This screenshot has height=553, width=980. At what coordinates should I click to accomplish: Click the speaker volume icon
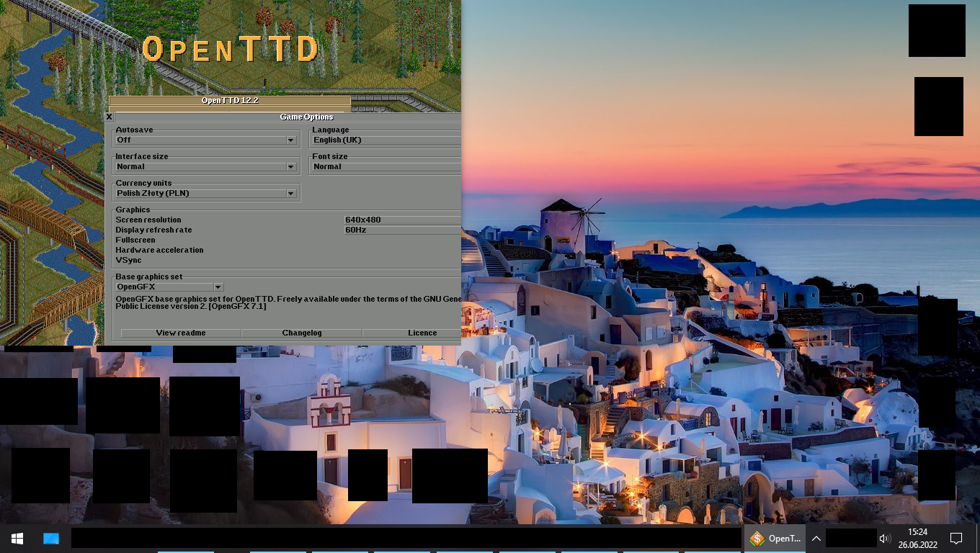(x=885, y=538)
